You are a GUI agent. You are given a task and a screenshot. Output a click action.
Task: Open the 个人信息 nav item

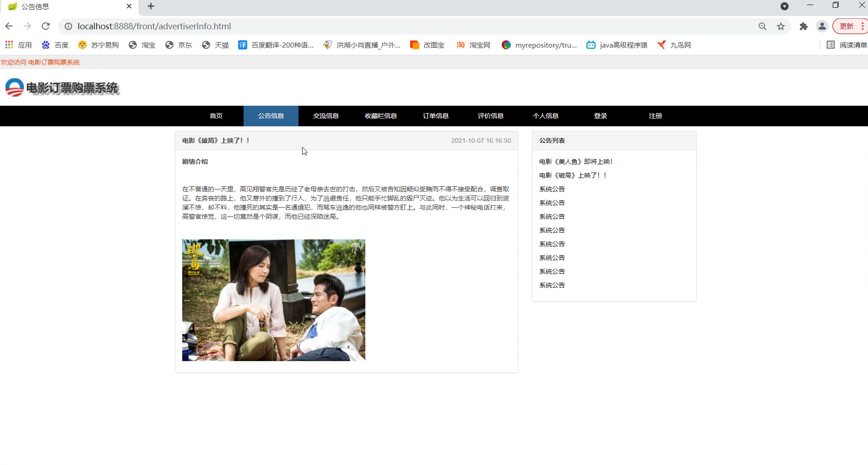(x=546, y=116)
